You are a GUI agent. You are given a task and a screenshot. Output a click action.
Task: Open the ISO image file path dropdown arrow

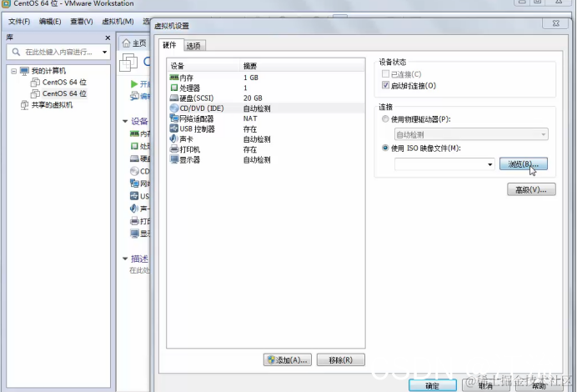(489, 164)
